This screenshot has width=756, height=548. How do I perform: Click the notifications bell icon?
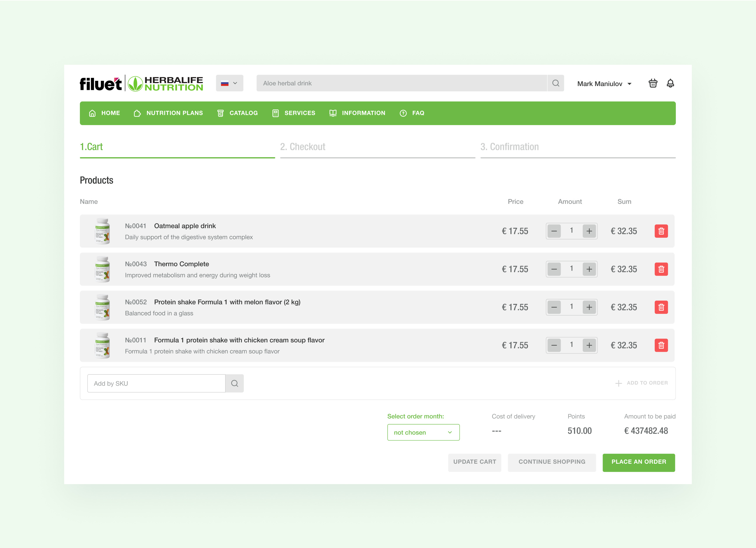coord(670,83)
